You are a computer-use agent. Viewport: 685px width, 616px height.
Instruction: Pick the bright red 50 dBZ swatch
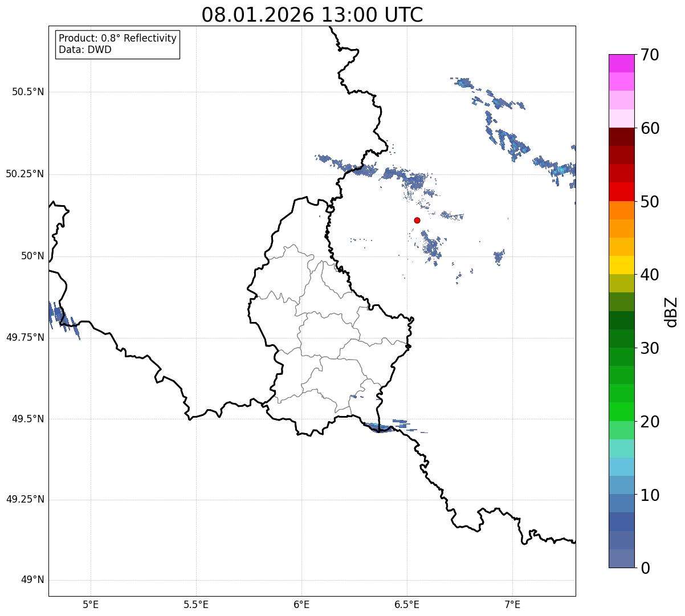[622, 191]
